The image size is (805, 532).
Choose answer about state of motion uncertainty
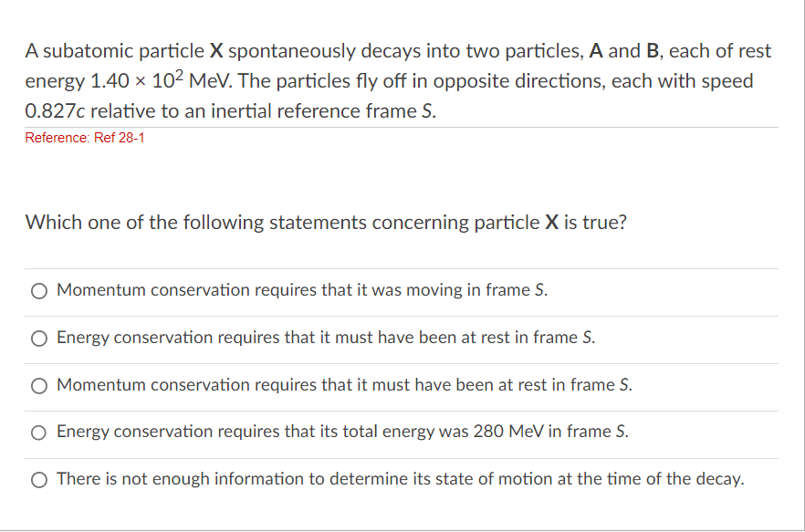[x=39, y=479]
